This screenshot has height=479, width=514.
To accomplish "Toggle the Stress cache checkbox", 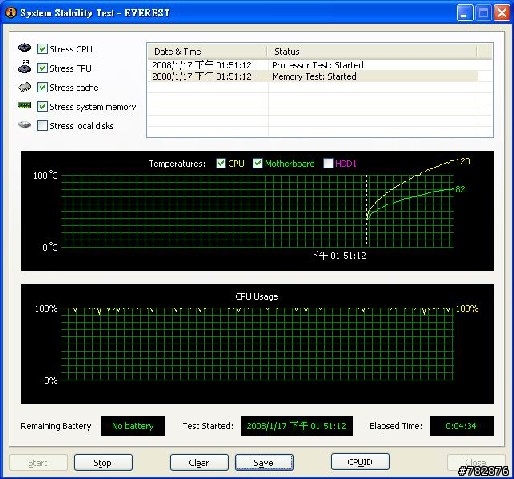I will 42,87.
